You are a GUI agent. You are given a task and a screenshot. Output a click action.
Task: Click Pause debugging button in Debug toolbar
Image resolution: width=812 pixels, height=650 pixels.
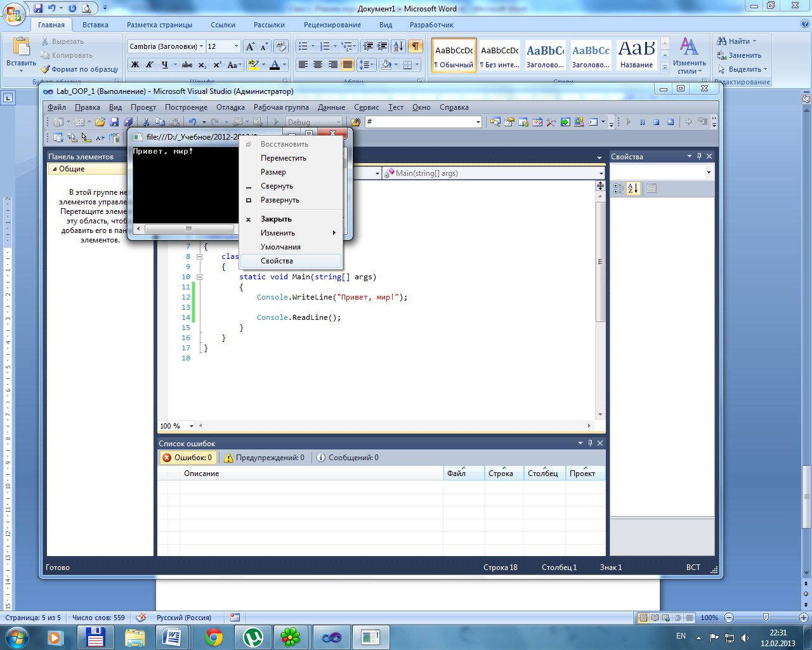(x=642, y=122)
